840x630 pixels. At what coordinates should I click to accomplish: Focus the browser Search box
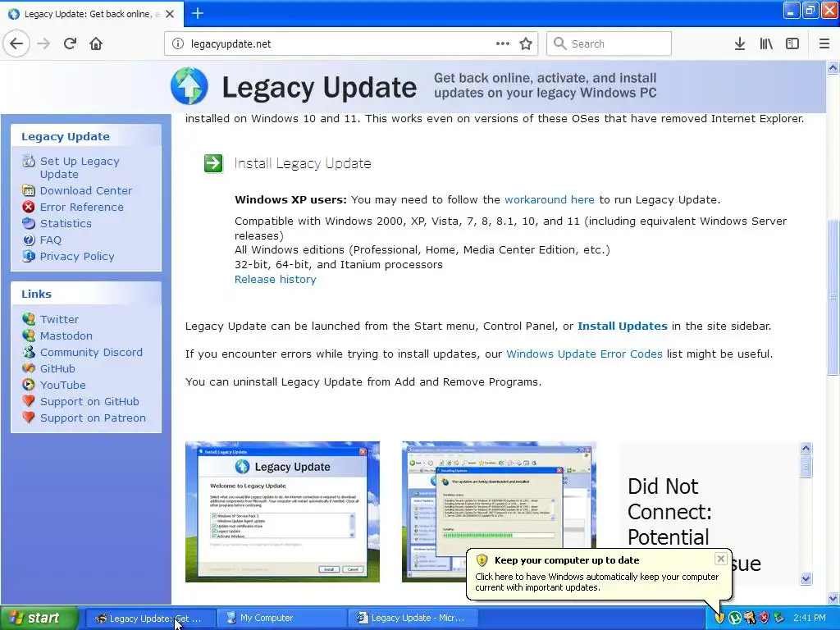tap(609, 43)
